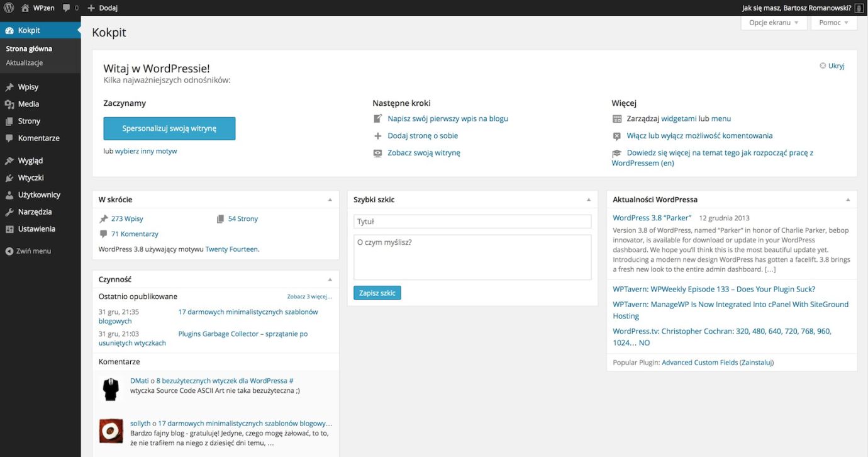
Task: Click the pushpin icon beside 273 Wpisy
Action: pyautogui.click(x=104, y=219)
